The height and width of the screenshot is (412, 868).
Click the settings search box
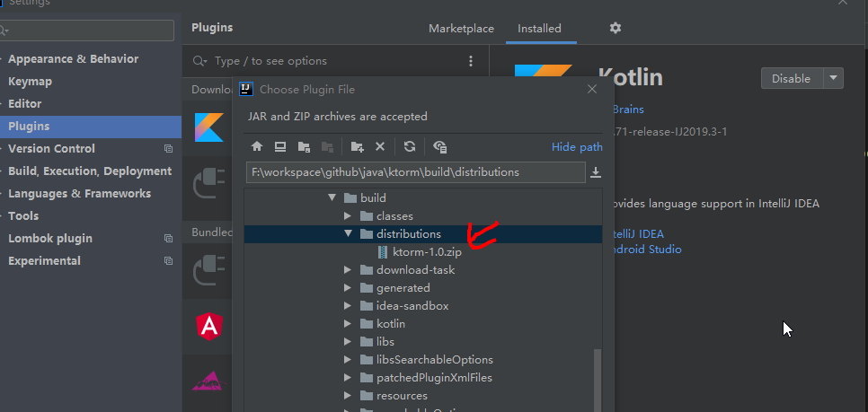tap(87, 31)
